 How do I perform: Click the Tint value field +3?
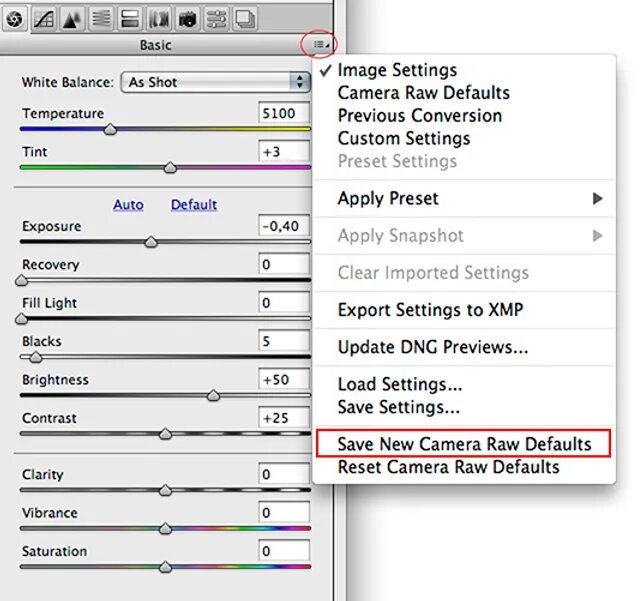point(284,152)
